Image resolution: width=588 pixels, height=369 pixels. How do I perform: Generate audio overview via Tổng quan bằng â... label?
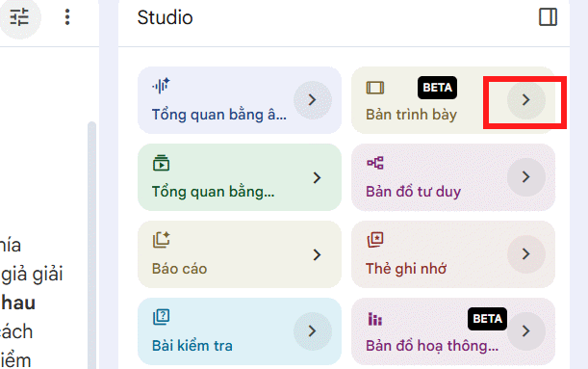pos(219,115)
